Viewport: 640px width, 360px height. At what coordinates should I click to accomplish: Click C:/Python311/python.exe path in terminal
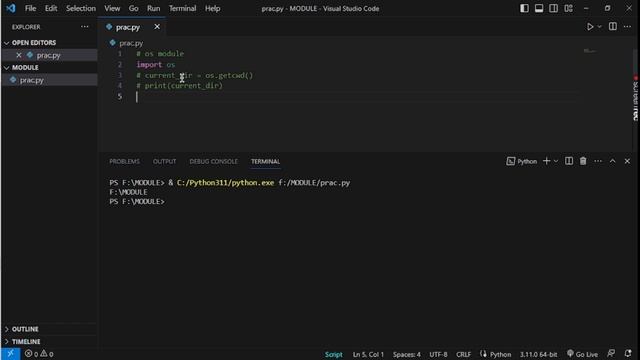225,183
